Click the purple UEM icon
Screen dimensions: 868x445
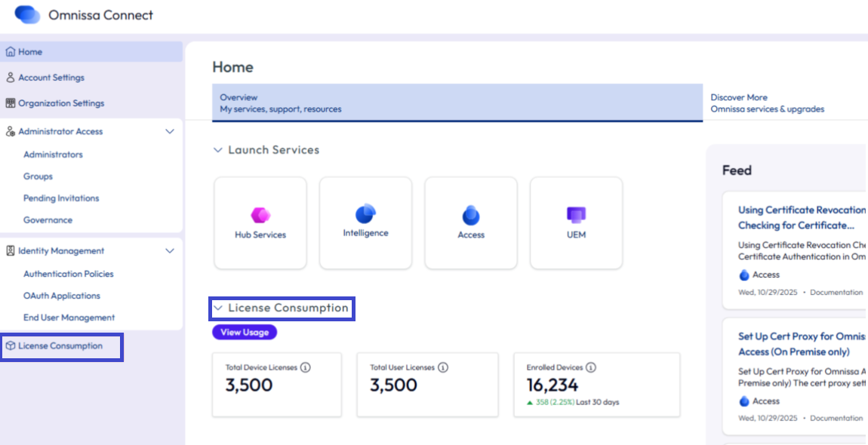click(576, 214)
